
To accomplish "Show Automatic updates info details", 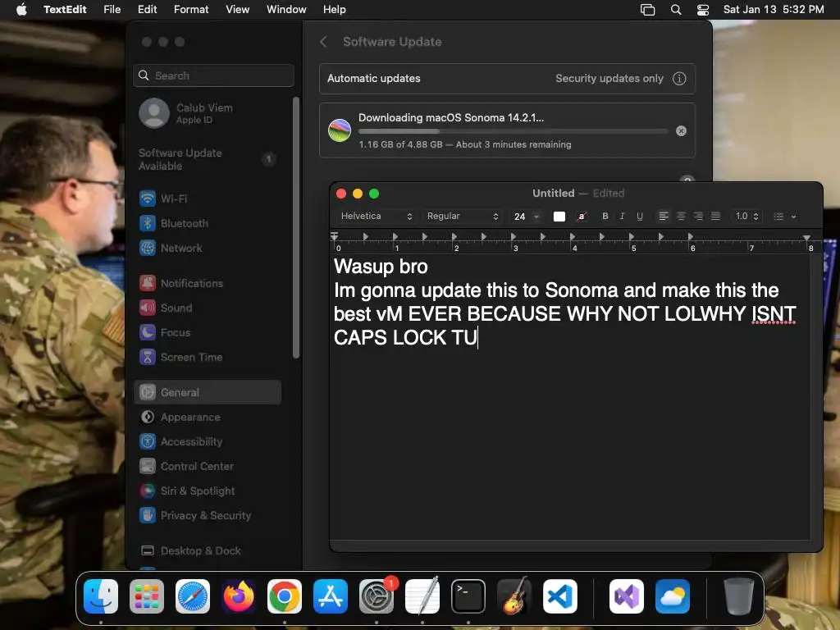I will tap(679, 78).
